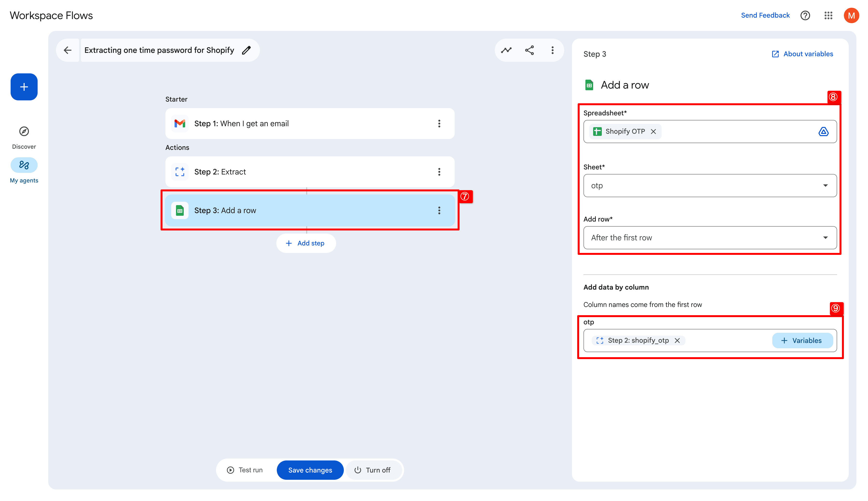
Task: Click the blue plus create button
Action: pyautogui.click(x=24, y=87)
